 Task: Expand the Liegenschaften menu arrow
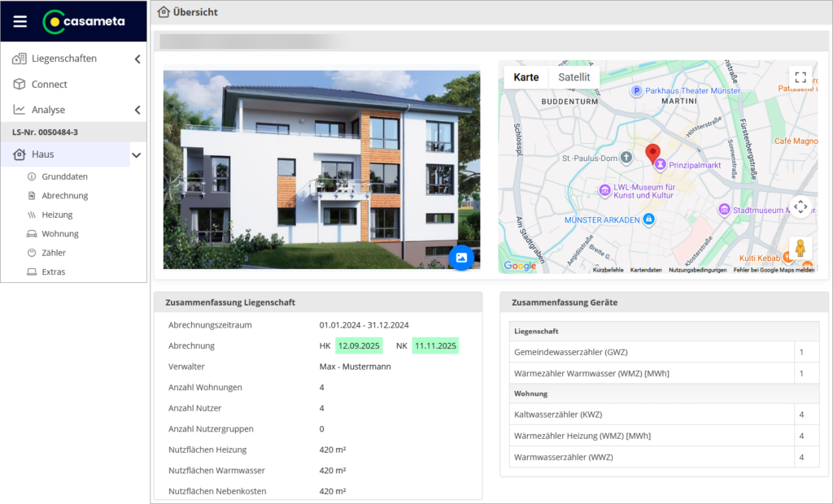(x=137, y=59)
